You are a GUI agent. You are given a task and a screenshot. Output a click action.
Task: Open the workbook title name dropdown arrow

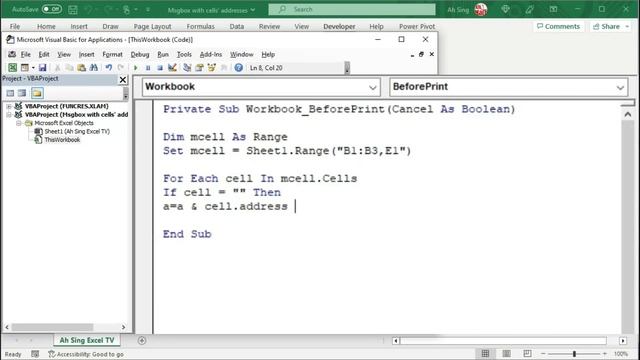coord(253,10)
